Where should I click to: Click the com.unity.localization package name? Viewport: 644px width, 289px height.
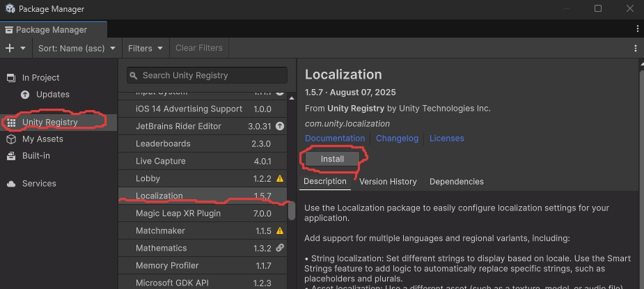(x=347, y=123)
